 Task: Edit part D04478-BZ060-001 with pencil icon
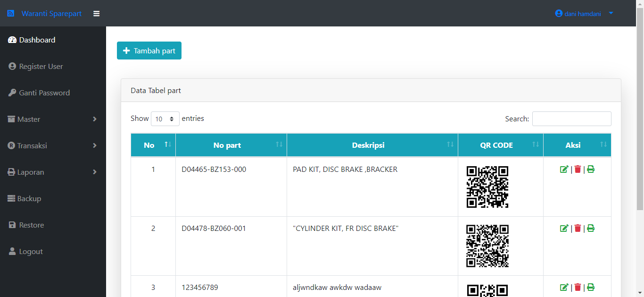click(x=564, y=228)
